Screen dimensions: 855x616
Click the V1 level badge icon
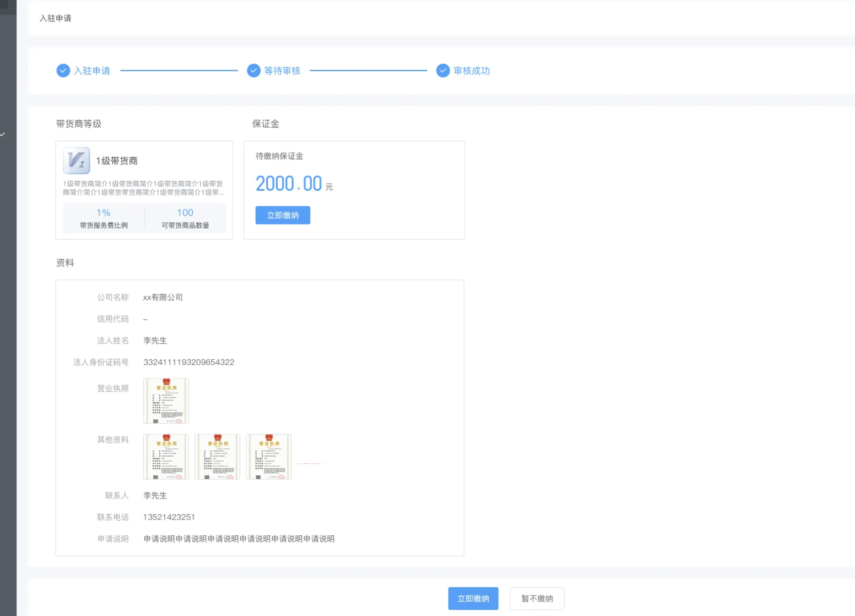[76, 161]
